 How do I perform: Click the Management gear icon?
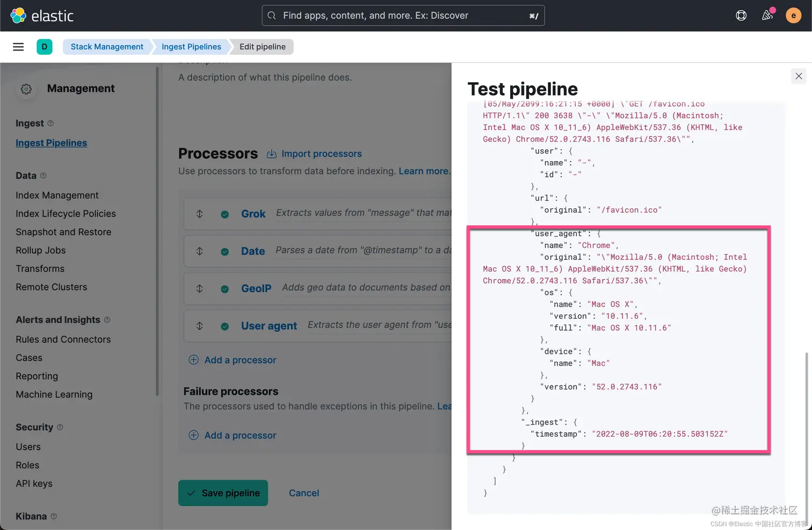pyautogui.click(x=26, y=89)
